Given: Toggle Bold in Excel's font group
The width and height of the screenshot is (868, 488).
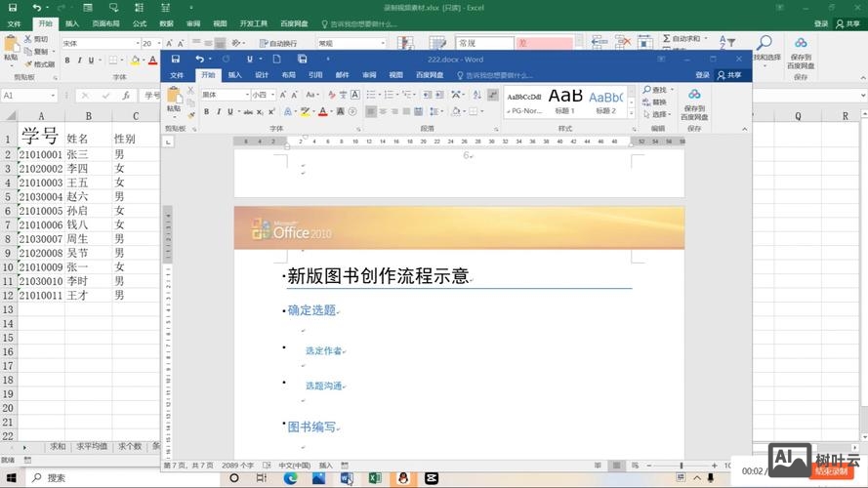Looking at the screenshot, I should tap(67, 61).
